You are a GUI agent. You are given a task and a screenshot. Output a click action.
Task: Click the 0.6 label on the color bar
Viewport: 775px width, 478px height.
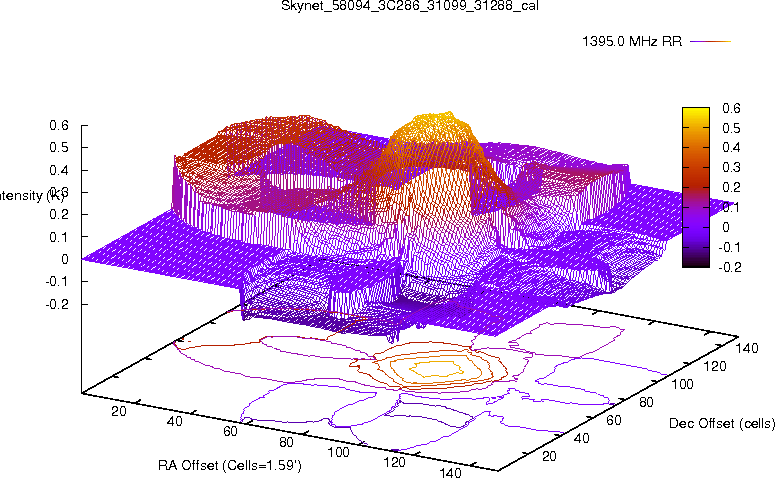tap(731, 108)
